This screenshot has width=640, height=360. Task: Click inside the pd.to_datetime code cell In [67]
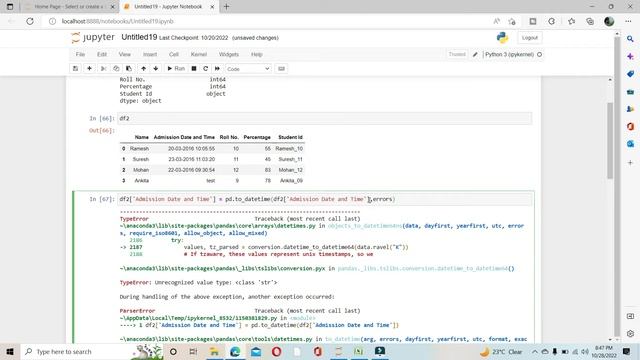pyautogui.click(x=324, y=199)
